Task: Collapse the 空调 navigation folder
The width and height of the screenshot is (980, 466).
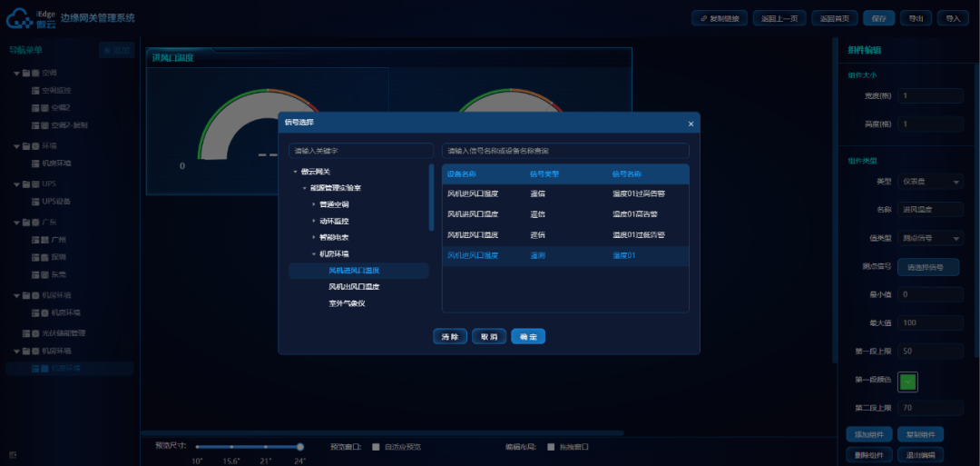Action: [x=17, y=74]
